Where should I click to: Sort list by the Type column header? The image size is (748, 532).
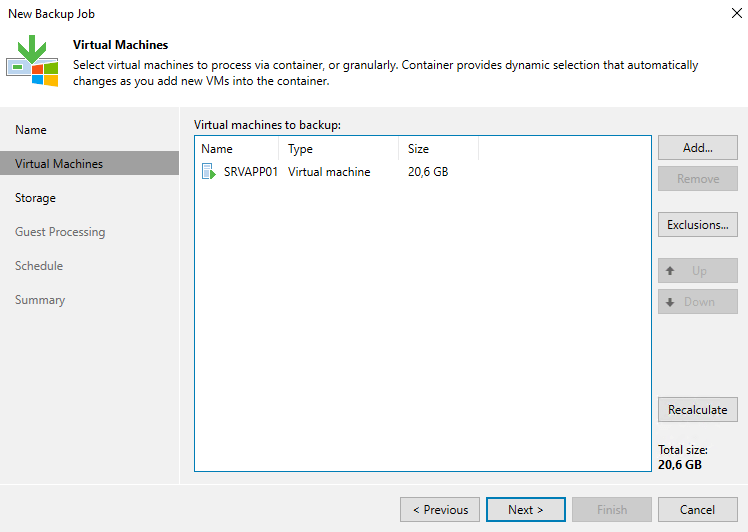338,149
